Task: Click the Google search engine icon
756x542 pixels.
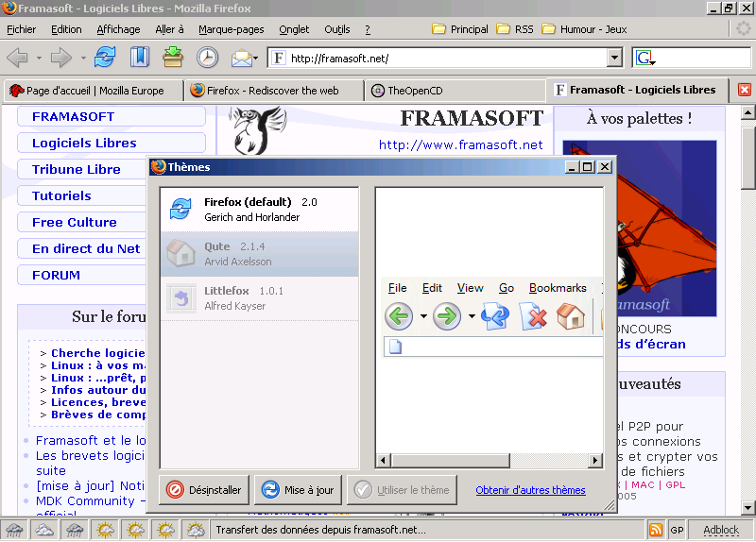Action: pos(644,59)
